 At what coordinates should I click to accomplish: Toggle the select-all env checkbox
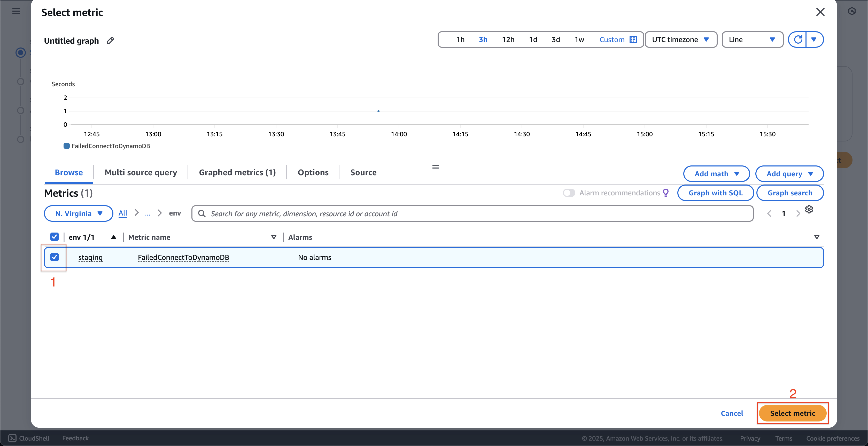pos(54,237)
